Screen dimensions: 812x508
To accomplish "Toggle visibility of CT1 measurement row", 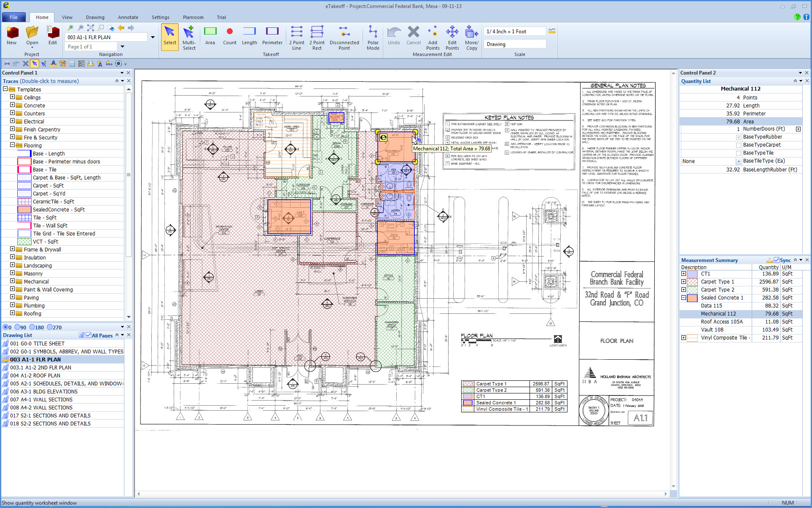I will (x=684, y=274).
